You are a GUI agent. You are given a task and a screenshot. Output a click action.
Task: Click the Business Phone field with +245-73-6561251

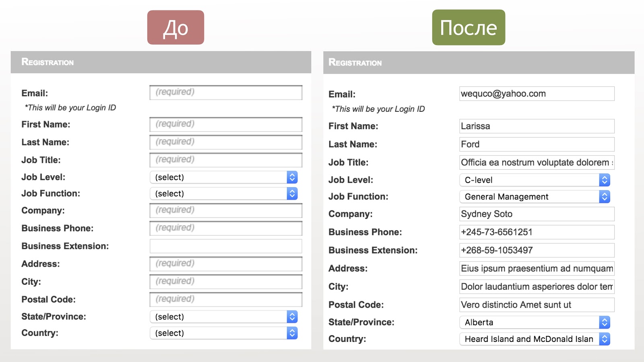pos(537,232)
